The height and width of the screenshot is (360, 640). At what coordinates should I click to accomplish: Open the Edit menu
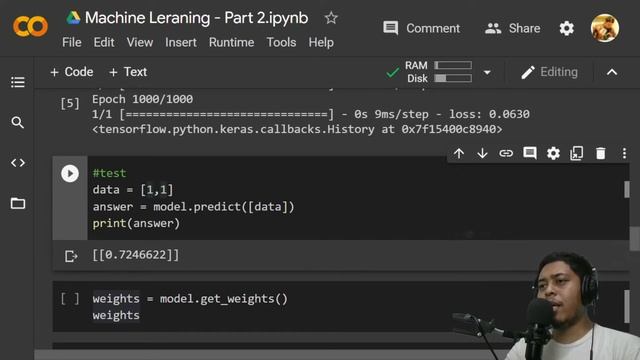[104, 42]
